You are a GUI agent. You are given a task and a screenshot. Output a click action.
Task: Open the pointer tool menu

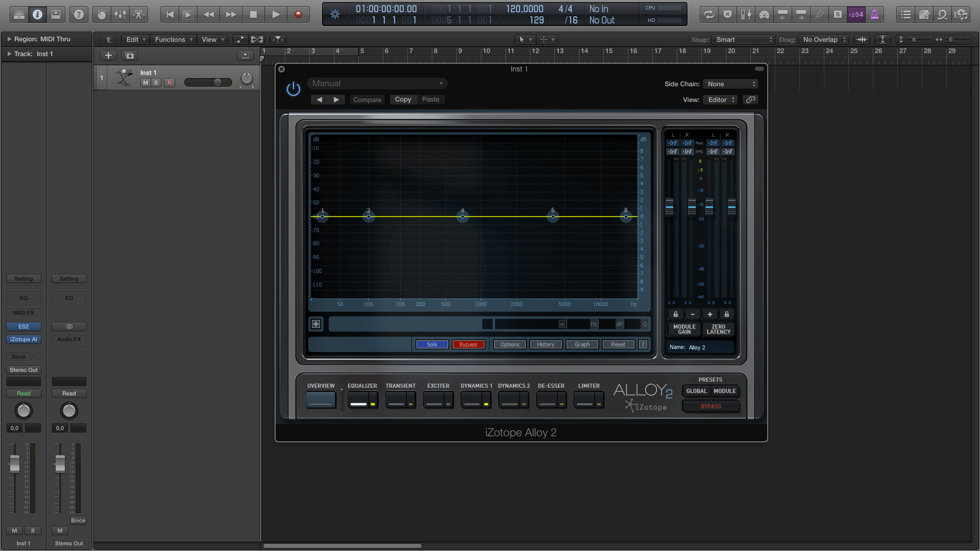tap(525, 39)
